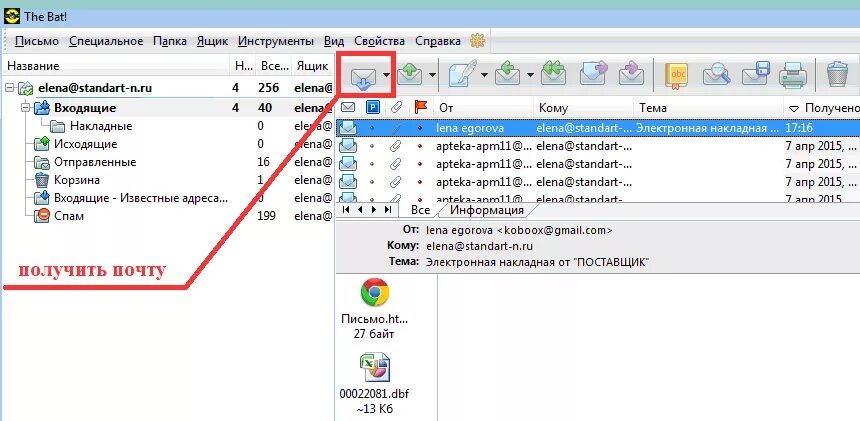Sort messages by Получено column
Image resolution: width=860 pixels, height=421 pixels.
(x=822, y=108)
